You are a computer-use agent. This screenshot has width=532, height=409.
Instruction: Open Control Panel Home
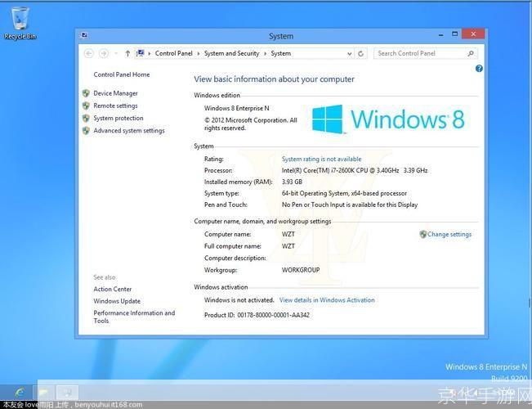[x=122, y=74]
